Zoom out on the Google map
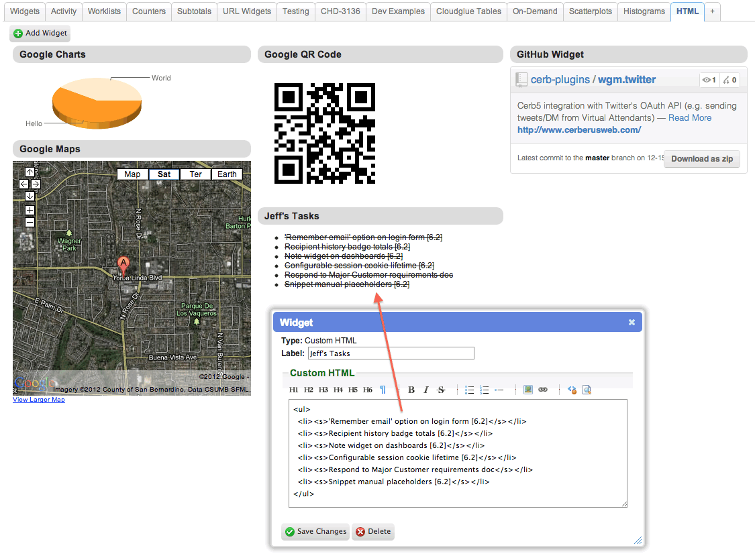The height and width of the screenshot is (560, 755). click(30, 222)
